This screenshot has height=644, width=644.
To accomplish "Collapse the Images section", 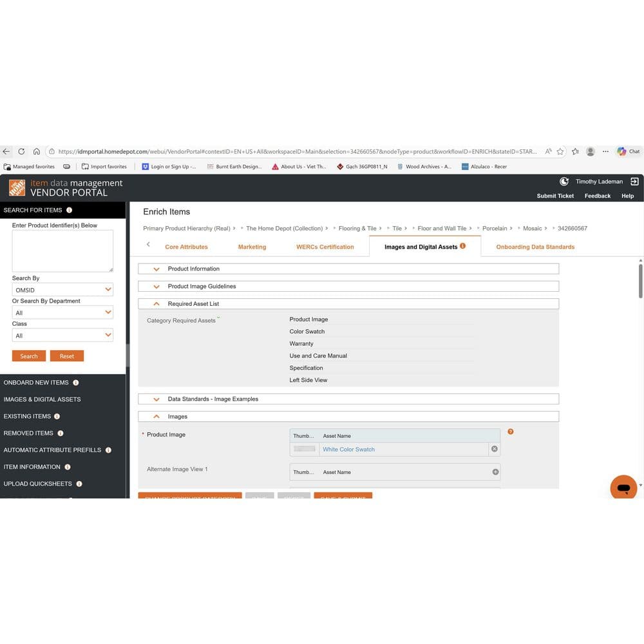I will coord(348,417).
